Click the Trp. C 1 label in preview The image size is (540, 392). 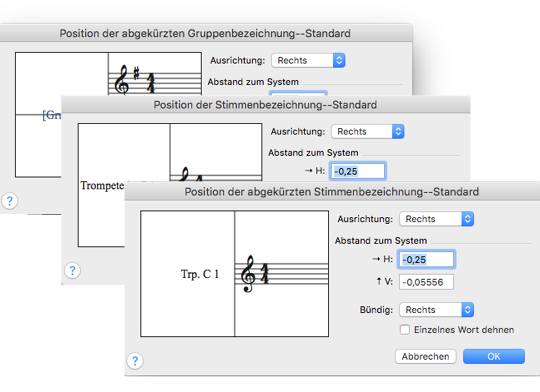point(200,274)
